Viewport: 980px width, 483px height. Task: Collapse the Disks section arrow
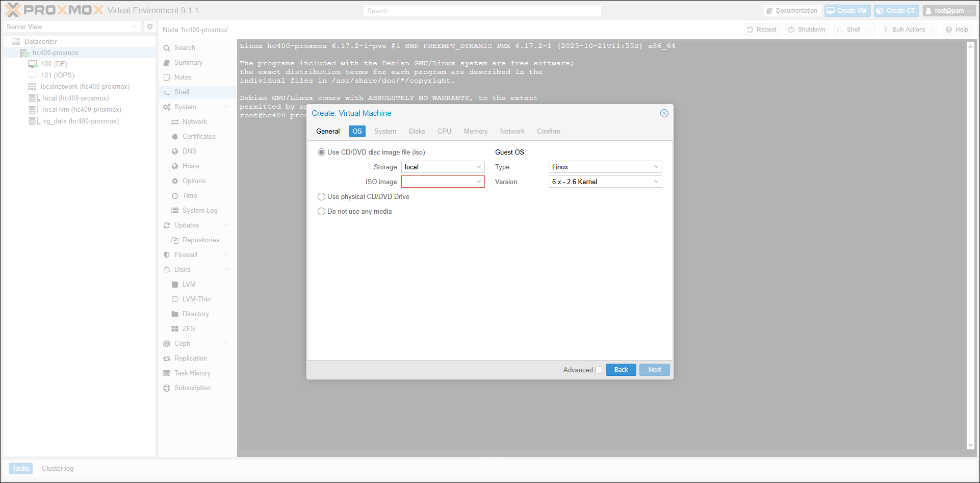pos(227,270)
